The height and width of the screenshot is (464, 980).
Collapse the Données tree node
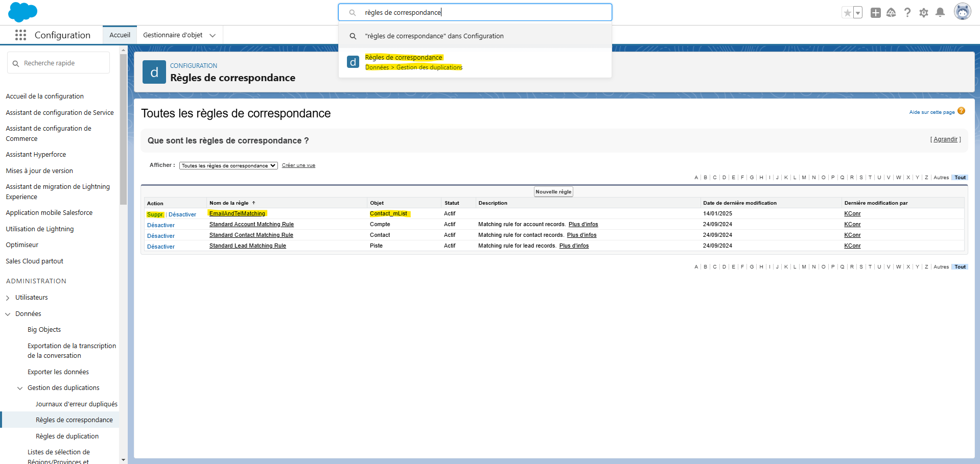(x=8, y=314)
